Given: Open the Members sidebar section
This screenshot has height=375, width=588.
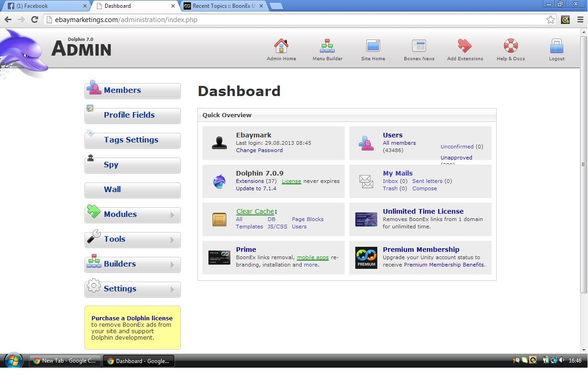Looking at the screenshot, I should (133, 91).
